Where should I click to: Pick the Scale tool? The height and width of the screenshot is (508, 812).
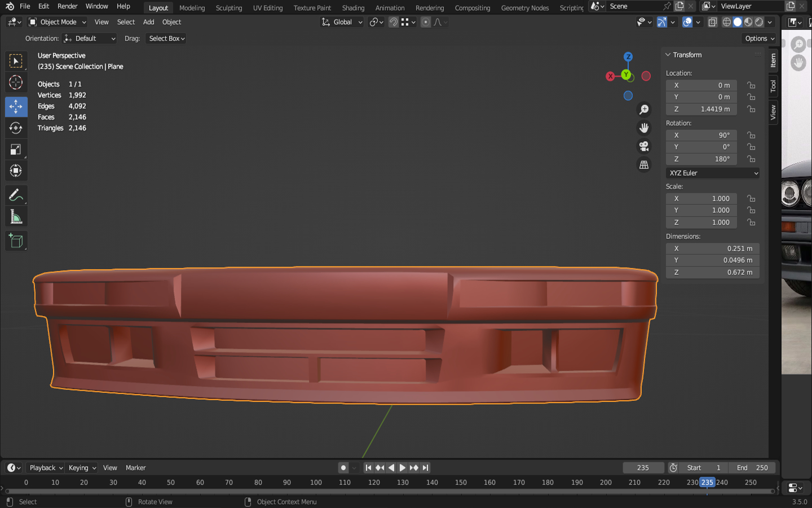pyautogui.click(x=16, y=150)
